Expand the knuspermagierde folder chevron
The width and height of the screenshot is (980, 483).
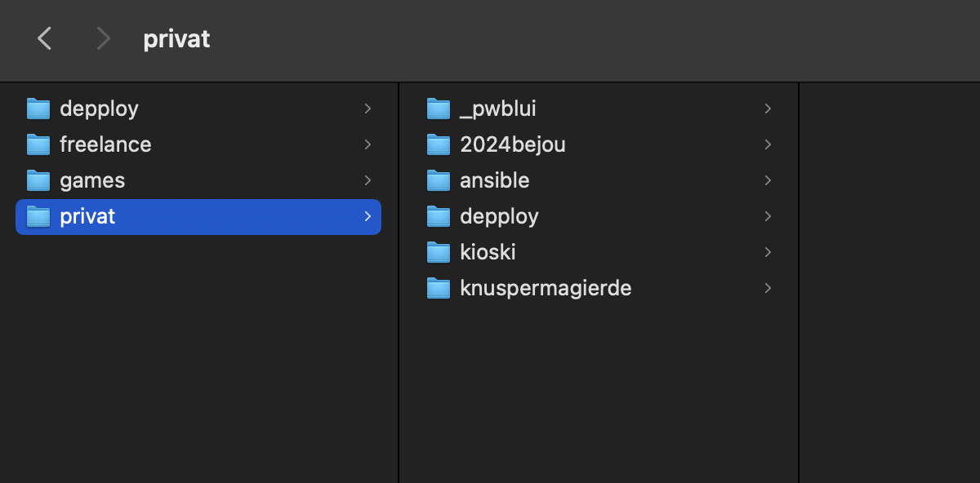click(767, 288)
